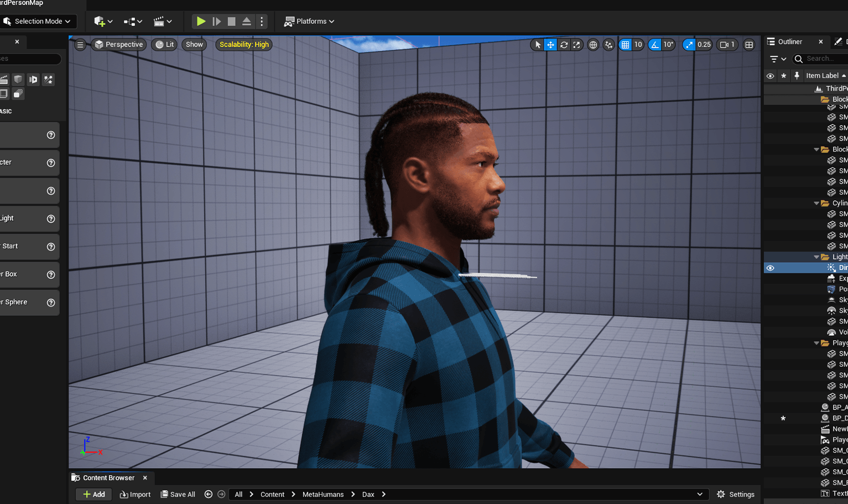The width and height of the screenshot is (848, 504).
Task: Select the Translate move tool
Action: pyautogui.click(x=550, y=45)
